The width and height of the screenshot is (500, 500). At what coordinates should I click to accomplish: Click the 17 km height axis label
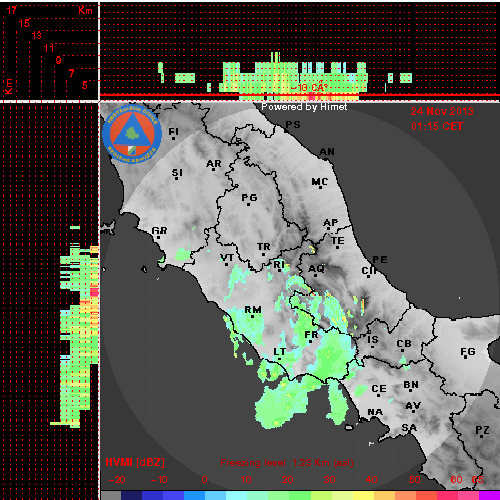tap(11, 10)
